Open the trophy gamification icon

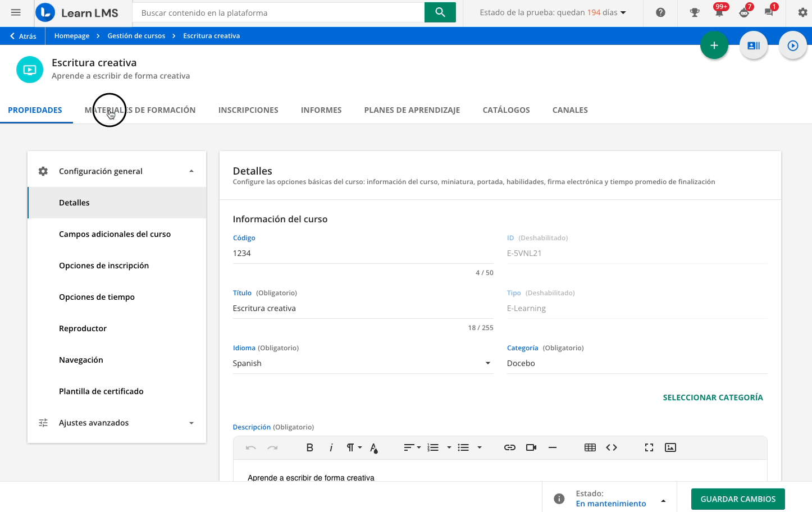coord(695,12)
